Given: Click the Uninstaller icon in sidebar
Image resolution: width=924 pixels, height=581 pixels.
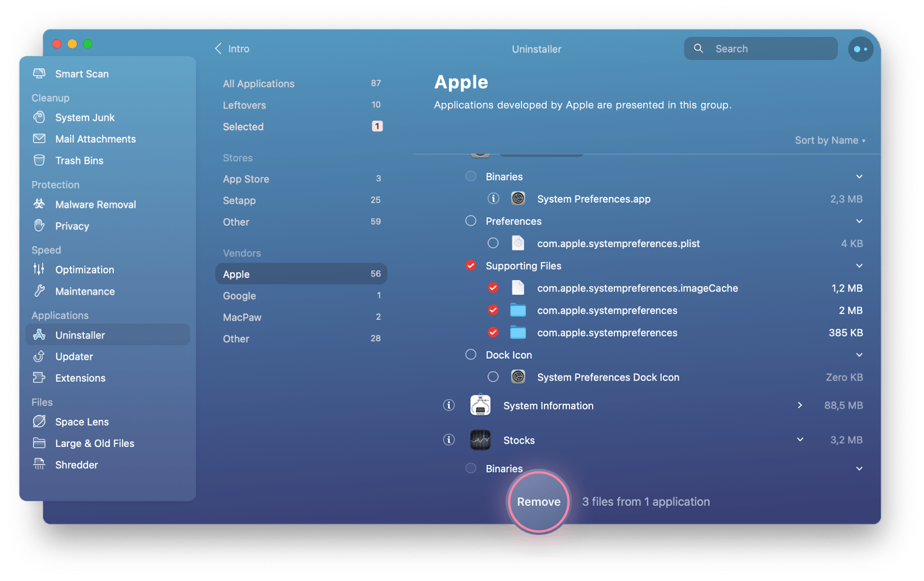Looking at the screenshot, I should click(x=39, y=334).
